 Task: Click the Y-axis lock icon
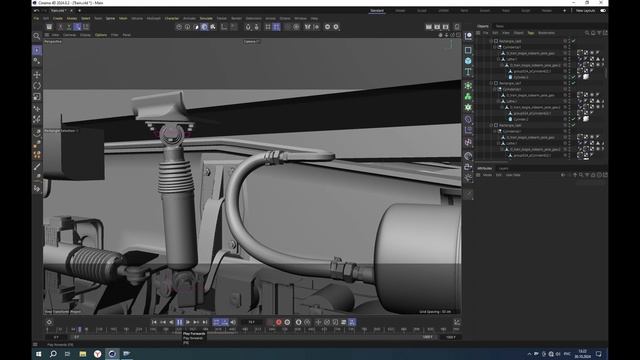pyautogui.click(x=69, y=27)
